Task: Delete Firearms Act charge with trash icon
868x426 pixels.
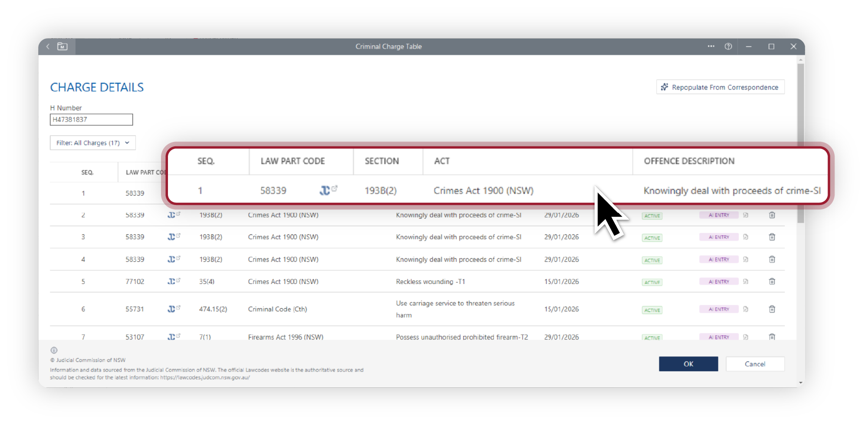Action: pos(772,337)
